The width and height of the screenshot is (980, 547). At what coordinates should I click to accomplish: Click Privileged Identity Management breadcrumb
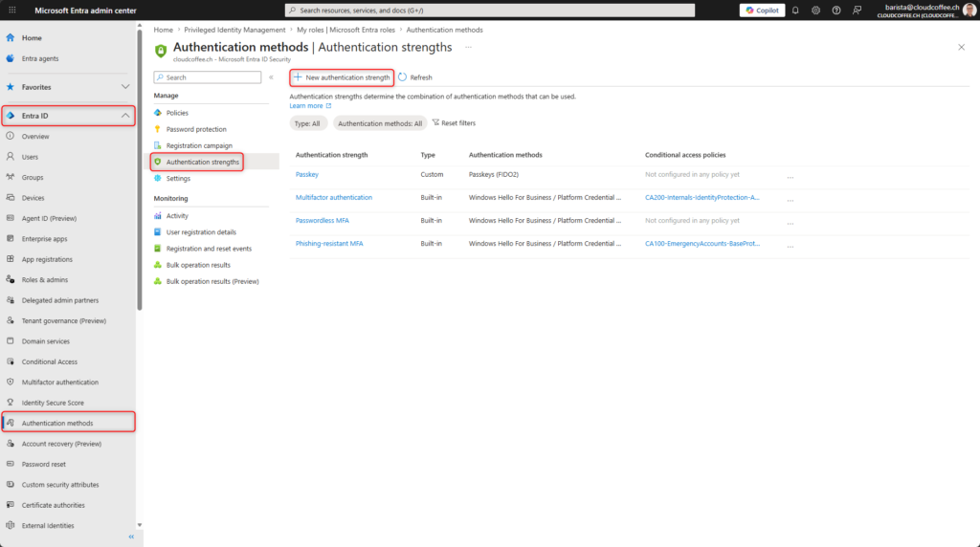pos(234,30)
